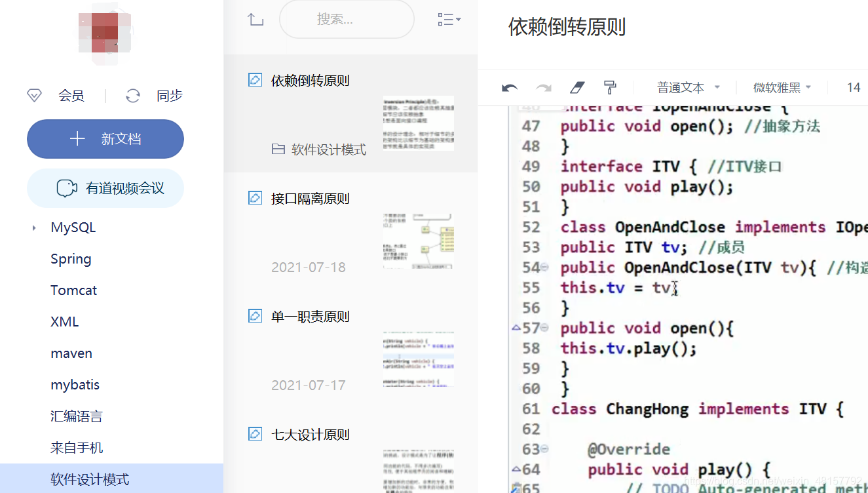Viewport: 868px width, 493px height.
Task: Open the mybatis folder
Action: [75, 385]
